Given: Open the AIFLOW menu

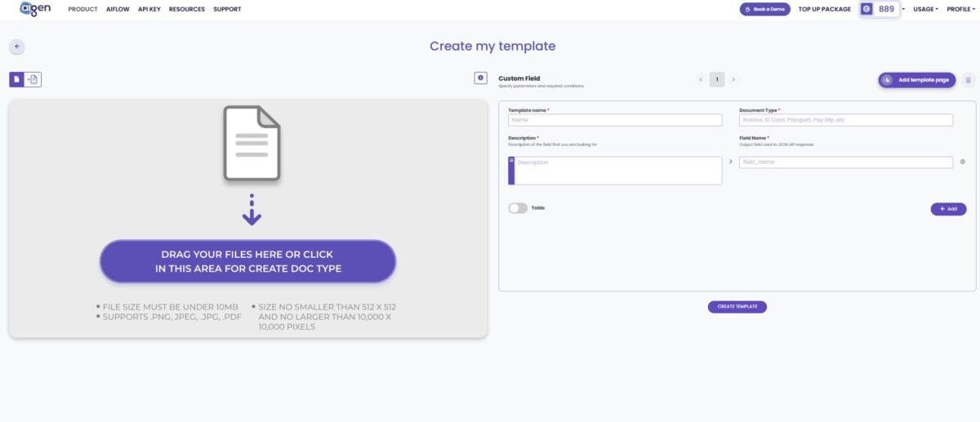Looking at the screenshot, I should [x=118, y=9].
